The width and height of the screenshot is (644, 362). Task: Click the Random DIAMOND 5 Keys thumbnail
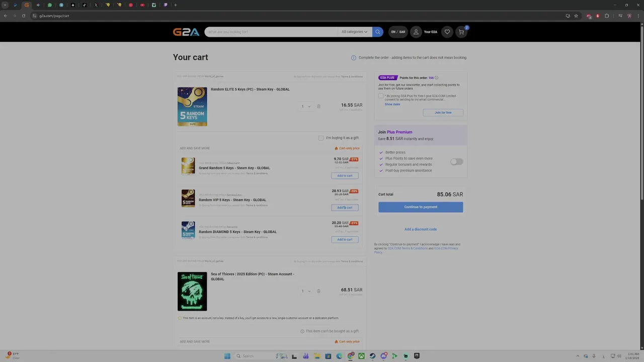tap(188, 230)
